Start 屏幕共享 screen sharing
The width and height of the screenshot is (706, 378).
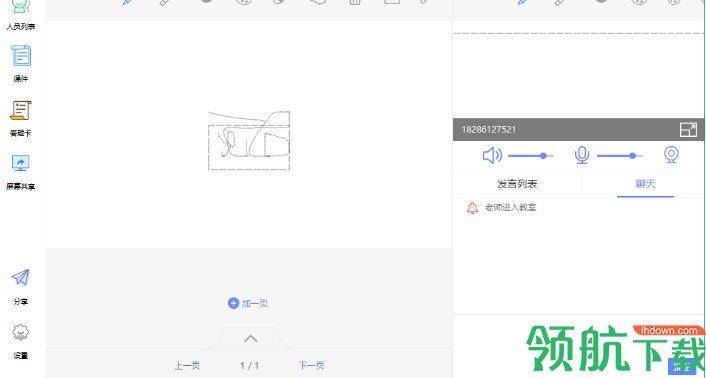(x=21, y=172)
